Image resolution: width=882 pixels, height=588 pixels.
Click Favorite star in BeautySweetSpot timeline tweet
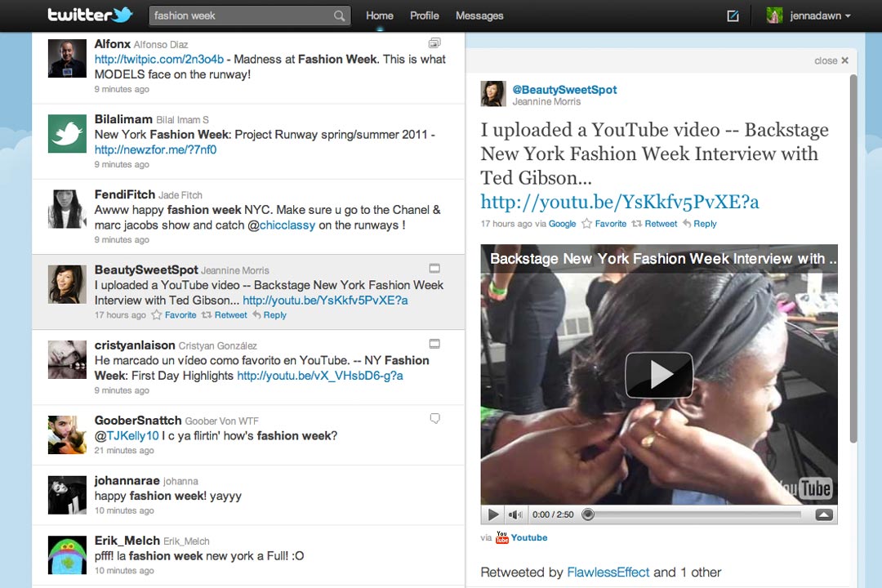pyautogui.click(x=156, y=315)
